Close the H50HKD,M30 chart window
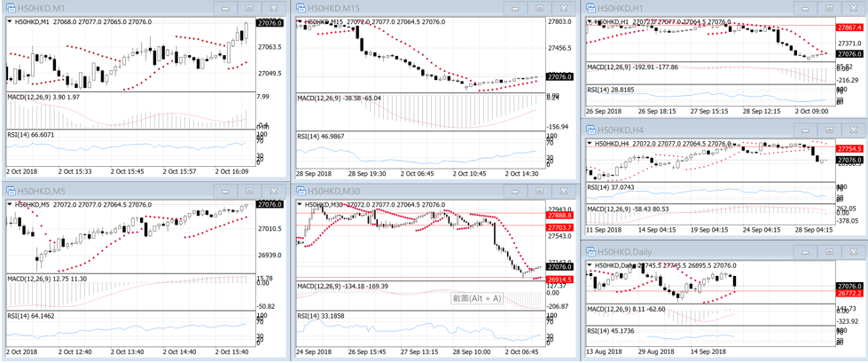The image size is (868, 363). click(x=564, y=191)
